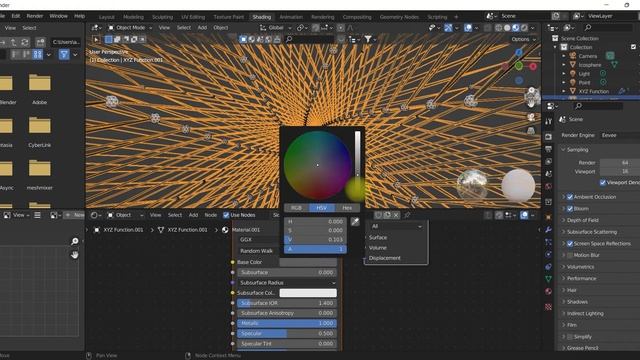Toggle Screen Space Reflections checkbox
Screen dimensions: 640x360
tap(570, 244)
